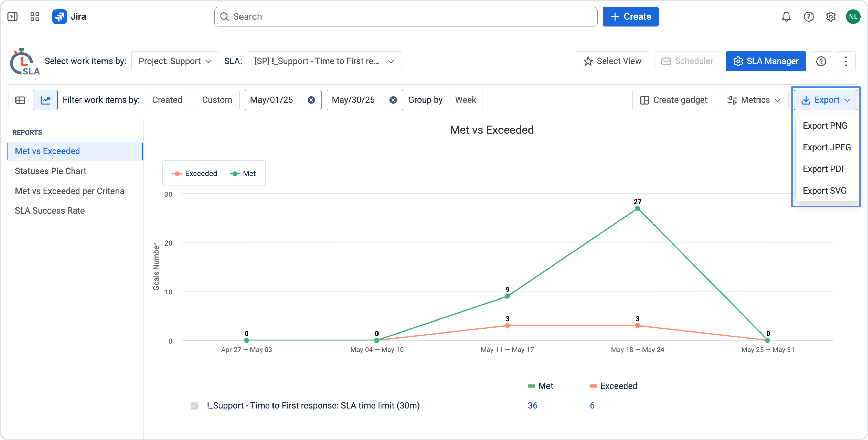Open the SLA help question icon

[821, 61]
